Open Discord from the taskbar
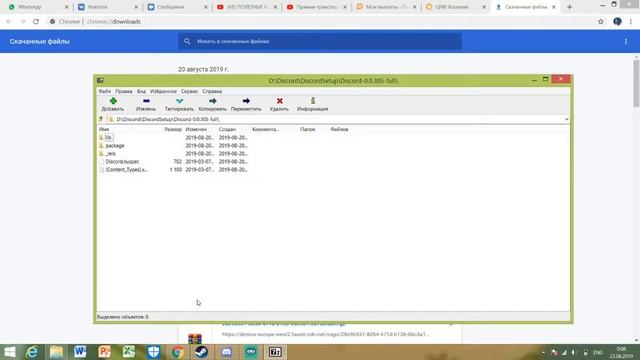 227,352
